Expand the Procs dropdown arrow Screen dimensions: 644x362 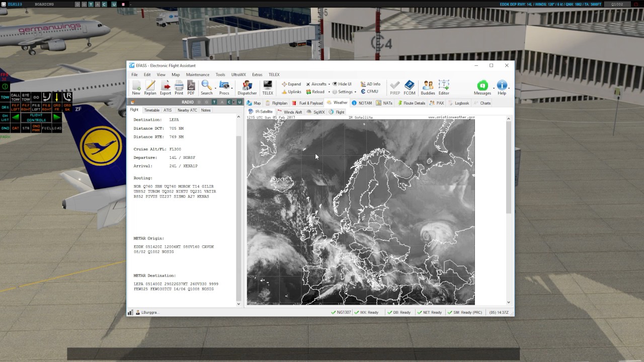(232, 87)
